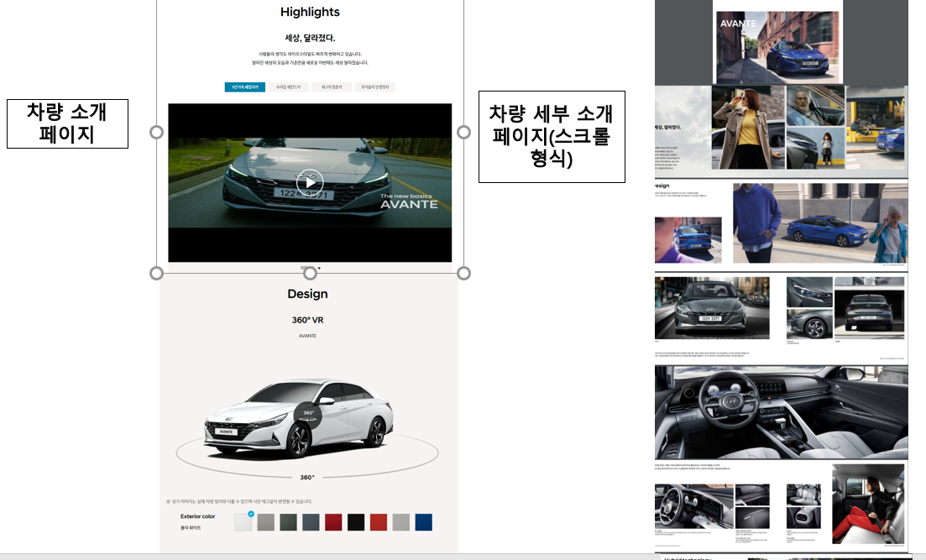
Task: Open the fourth '루키들의 인생첫차' tab
Action: 375,86
